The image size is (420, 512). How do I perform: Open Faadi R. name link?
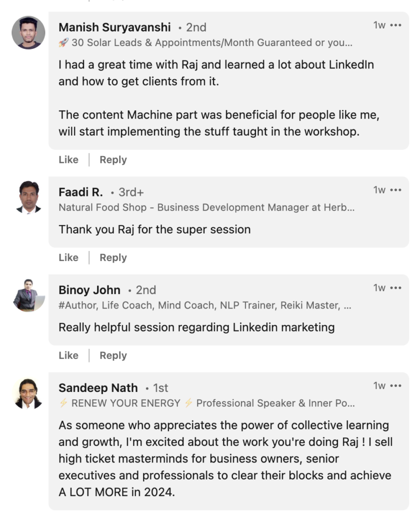(80, 192)
